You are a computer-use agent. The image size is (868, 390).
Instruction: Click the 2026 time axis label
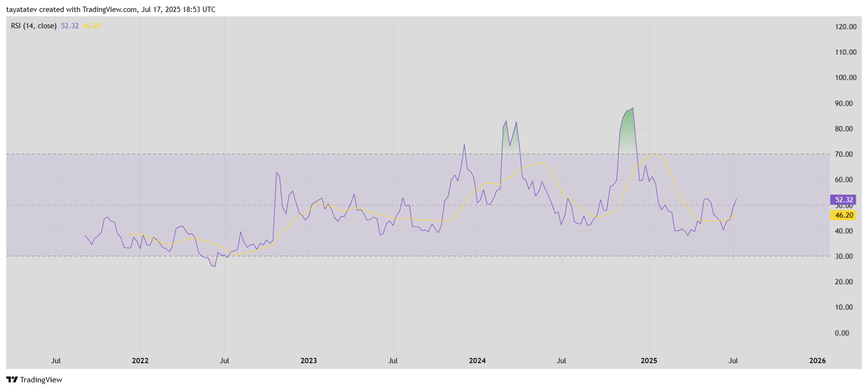coord(818,361)
